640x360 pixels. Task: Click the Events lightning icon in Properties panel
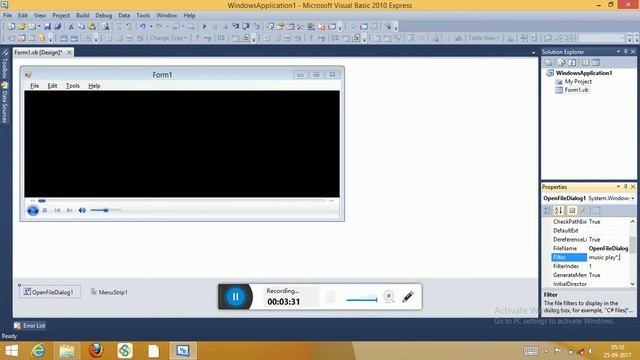pyautogui.click(x=583, y=210)
